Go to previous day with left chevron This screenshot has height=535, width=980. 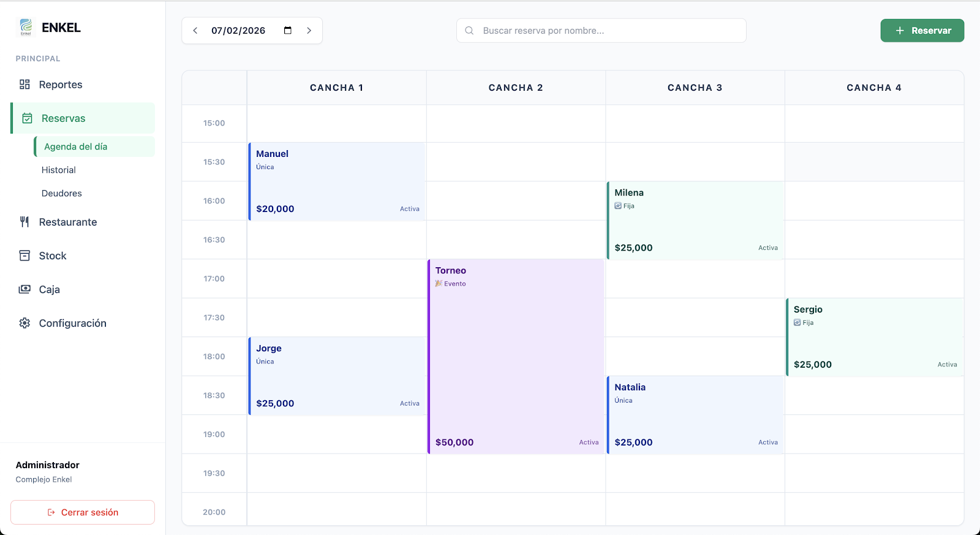[195, 31]
